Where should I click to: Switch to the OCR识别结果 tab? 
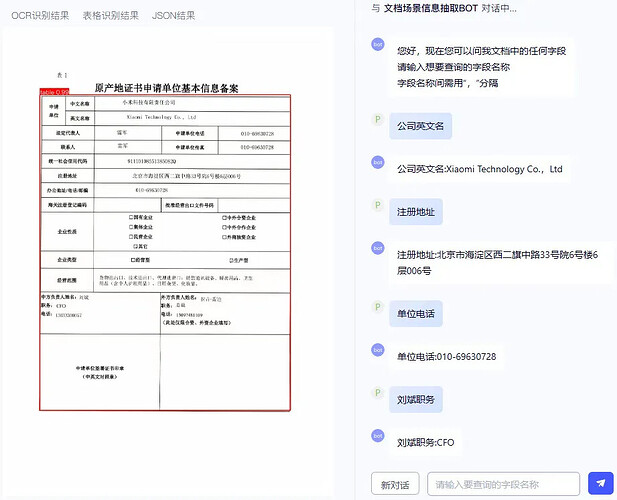40,16
